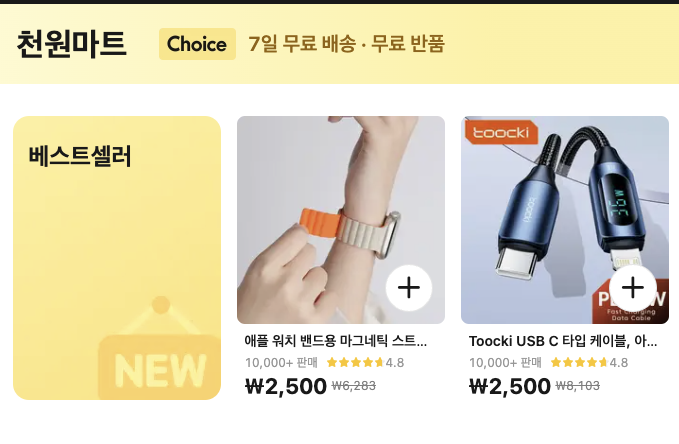
Task: Open the 애플 워치 밴드용 마그네틱 title link
Action: 336,341
